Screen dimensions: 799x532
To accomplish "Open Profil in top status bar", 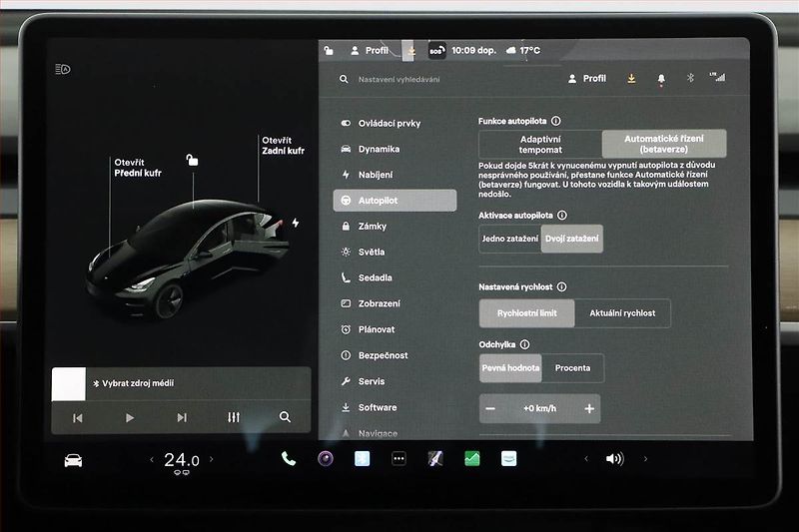I will pos(370,50).
